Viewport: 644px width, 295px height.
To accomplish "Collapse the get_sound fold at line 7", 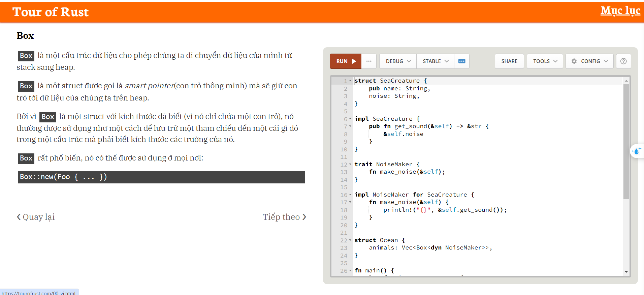I will click(x=350, y=126).
